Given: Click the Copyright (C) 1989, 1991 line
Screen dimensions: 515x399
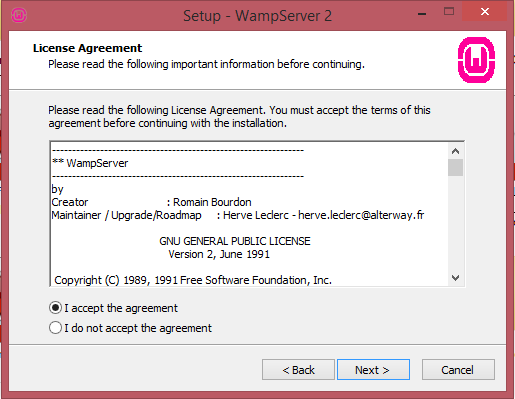Looking at the screenshot, I should click(193, 280).
